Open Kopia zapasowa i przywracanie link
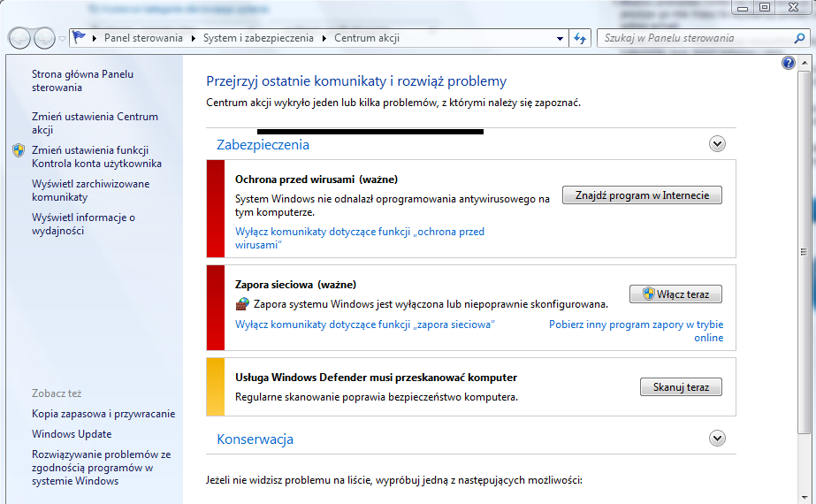The image size is (816, 504). (x=103, y=414)
